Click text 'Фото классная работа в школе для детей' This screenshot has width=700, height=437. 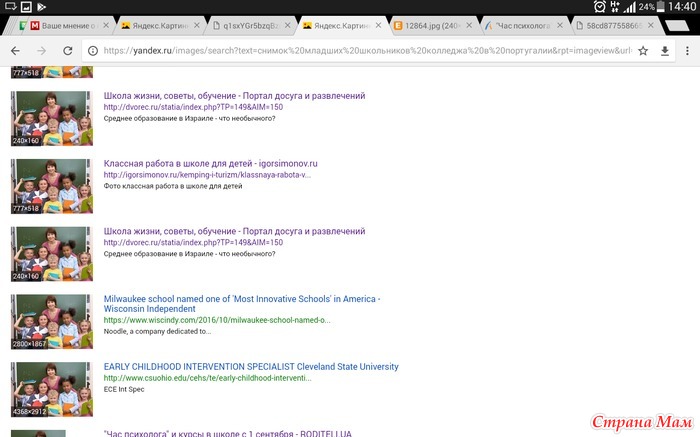tap(173, 186)
